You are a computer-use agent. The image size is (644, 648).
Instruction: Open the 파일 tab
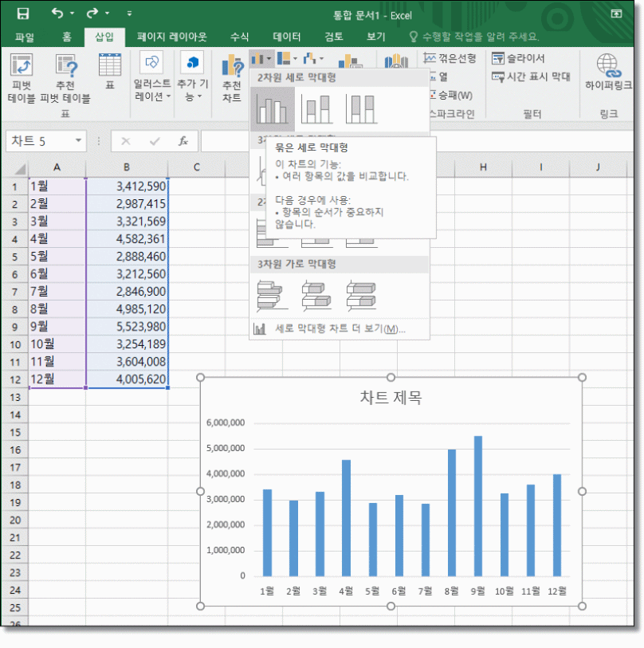coord(25,37)
